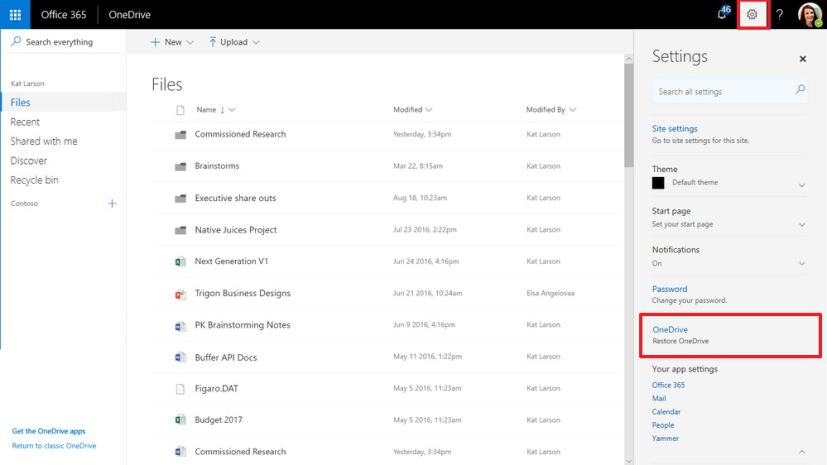This screenshot has width=827, height=465.
Task: Open the Figaro.DAT file name
Action: click(x=216, y=389)
